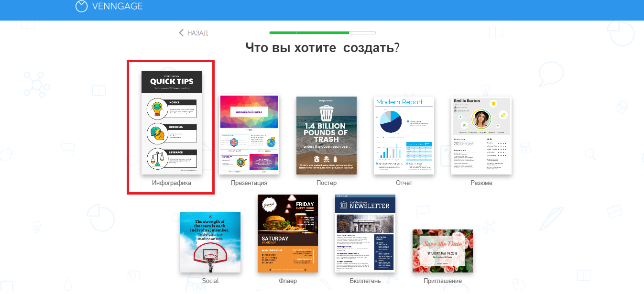Pick the 1.4 Billion Pounds poster thumbnail

coord(327,135)
